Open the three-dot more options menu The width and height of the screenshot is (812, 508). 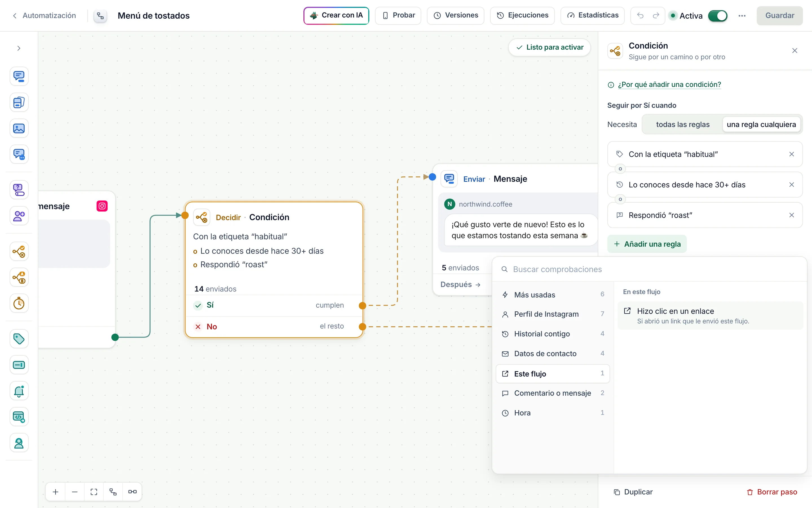click(x=742, y=16)
